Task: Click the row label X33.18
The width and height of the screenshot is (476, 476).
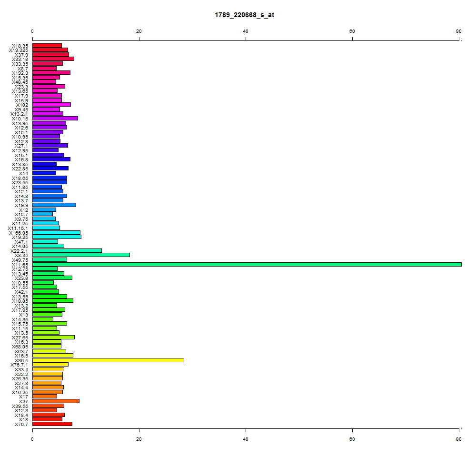Action: (x=20, y=59)
